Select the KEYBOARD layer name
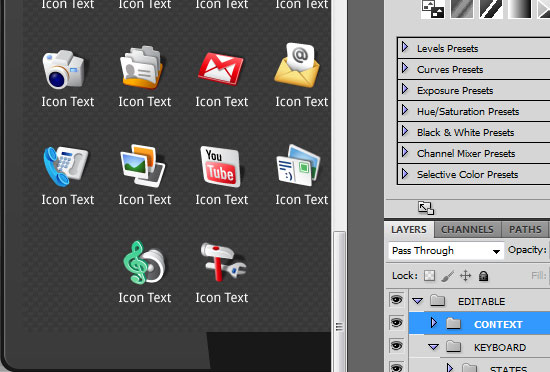The image size is (550, 372). pyautogui.click(x=500, y=347)
